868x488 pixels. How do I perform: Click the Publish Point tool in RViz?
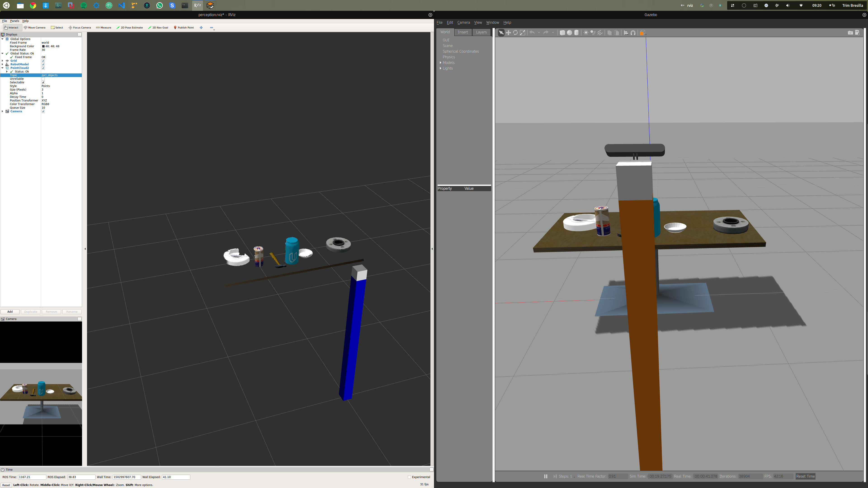(x=184, y=28)
